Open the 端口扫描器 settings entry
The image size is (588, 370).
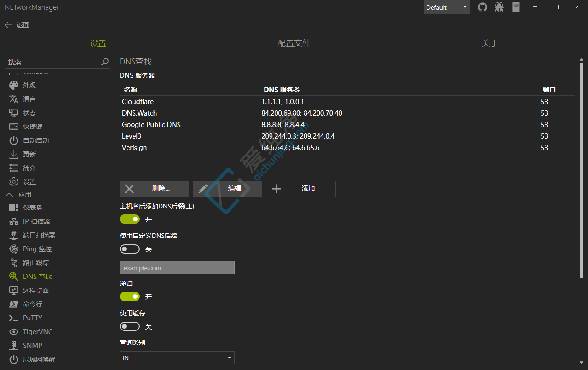(x=39, y=235)
